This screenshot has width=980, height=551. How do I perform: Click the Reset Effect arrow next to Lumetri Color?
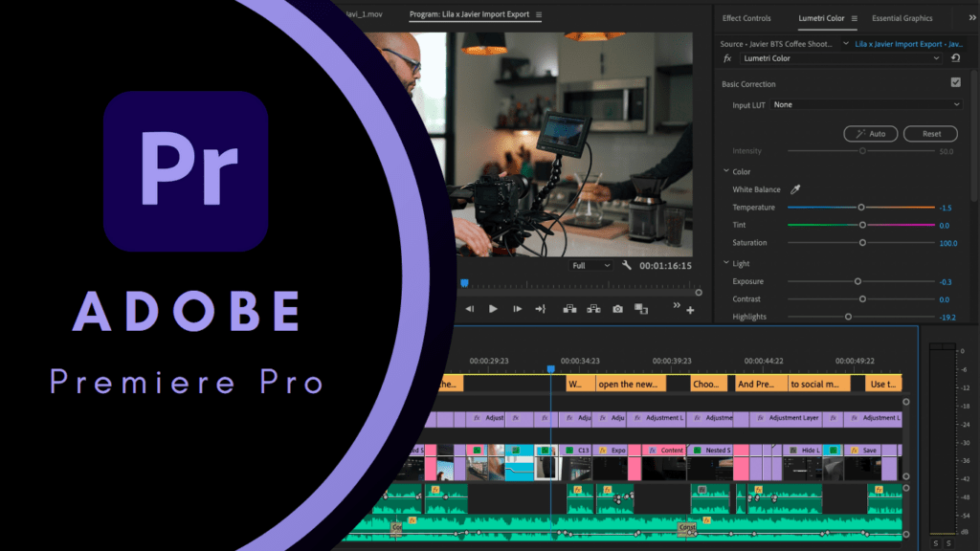[x=955, y=58]
